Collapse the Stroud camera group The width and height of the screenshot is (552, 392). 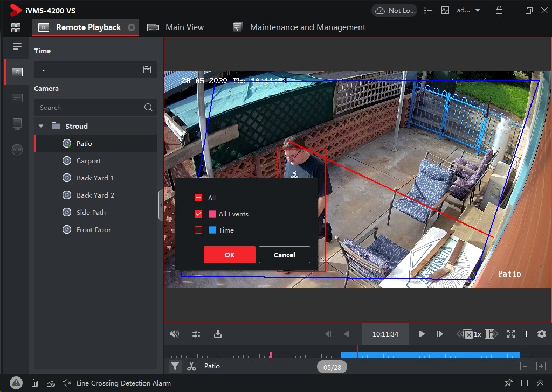click(x=41, y=126)
